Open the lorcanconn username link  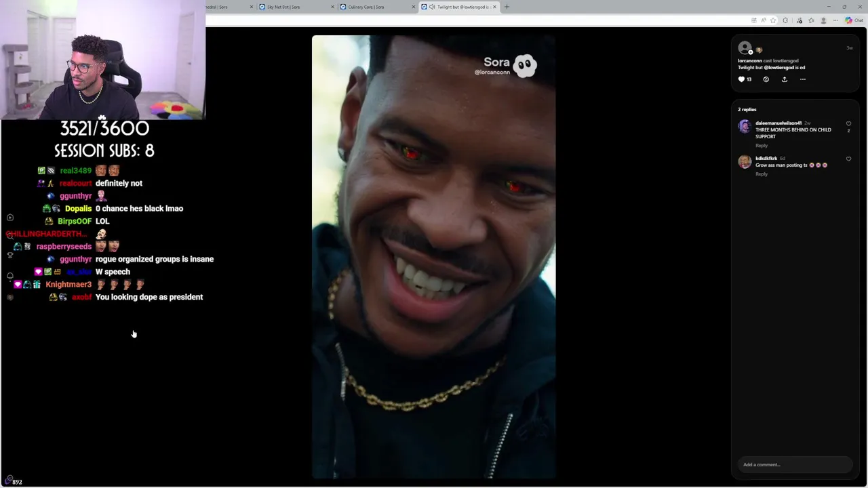pos(750,61)
